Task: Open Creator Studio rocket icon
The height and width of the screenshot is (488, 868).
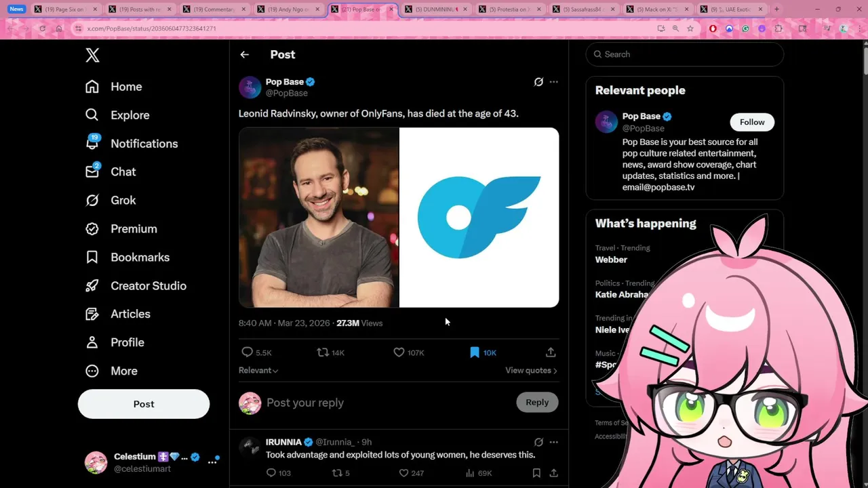Action: click(x=92, y=286)
